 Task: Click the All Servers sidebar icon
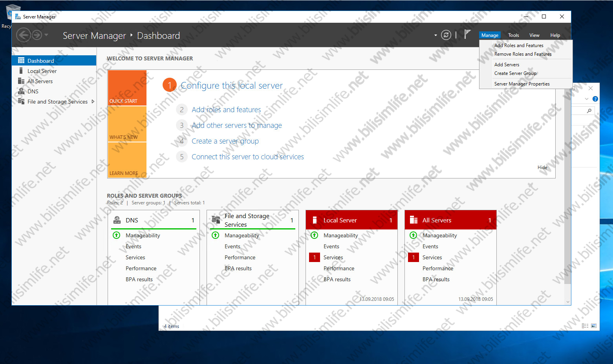click(21, 81)
